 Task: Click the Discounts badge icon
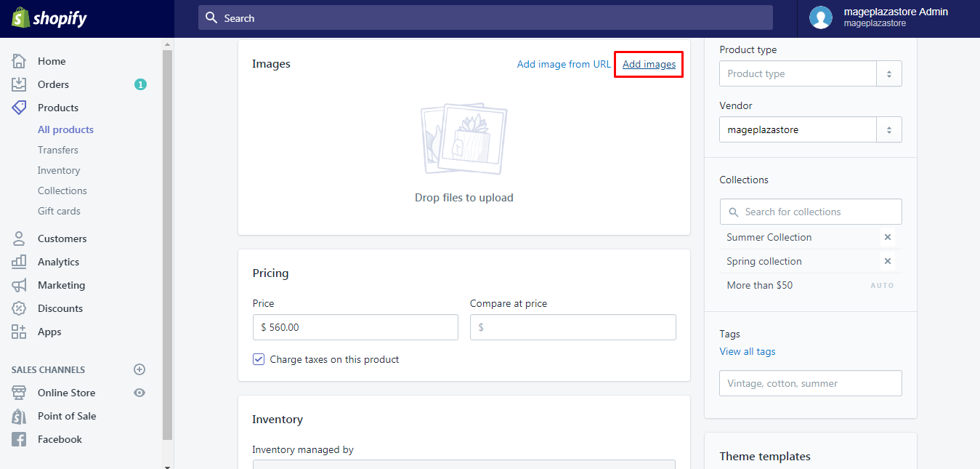19,308
